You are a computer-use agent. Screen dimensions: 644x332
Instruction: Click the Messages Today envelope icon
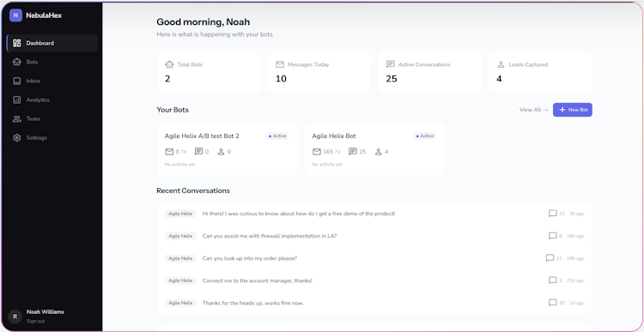pyautogui.click(x=280, y=64)
